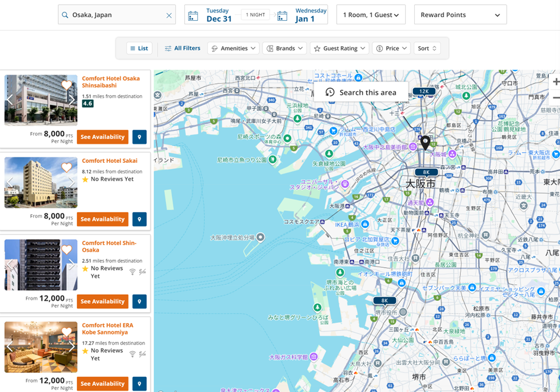Click the 大阪ガス科学館 museum marker
560x392 pixels.
coord(313,356)
